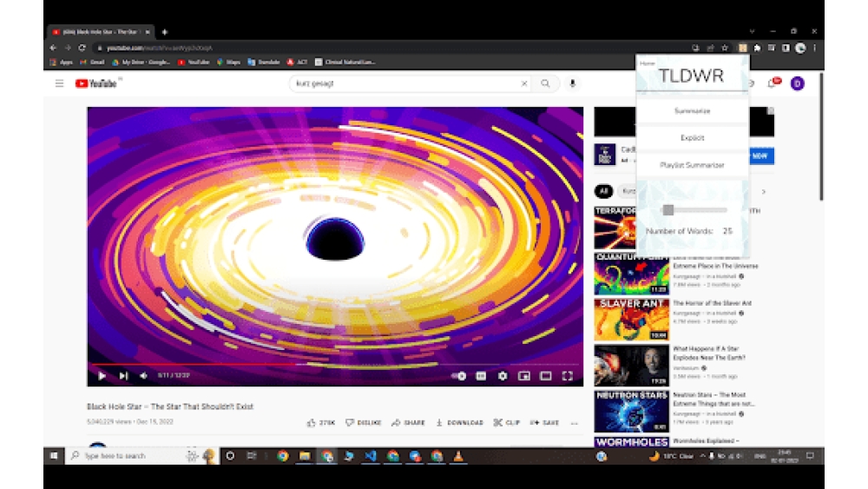Image resolution: width=868 pixels, height=489 pixels.
Task: Open the My Drive bookmark
Action: click(x=141, y=62)
